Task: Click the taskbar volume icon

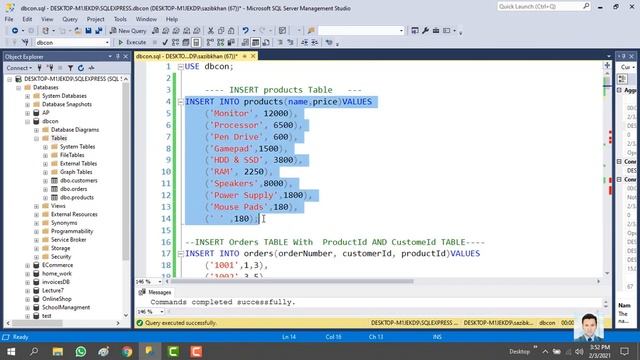Action: click(578, 351)
